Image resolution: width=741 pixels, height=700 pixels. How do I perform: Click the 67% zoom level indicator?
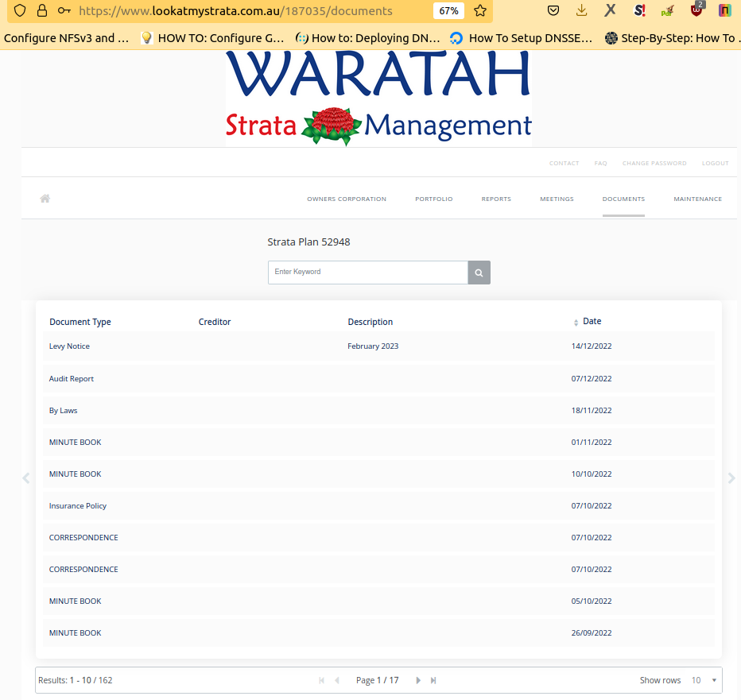click(448, 11)
